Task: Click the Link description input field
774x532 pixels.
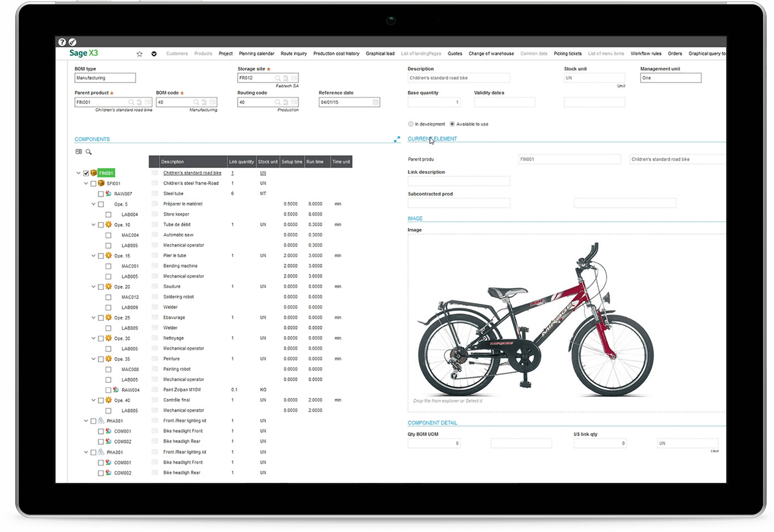Action: 459,181
